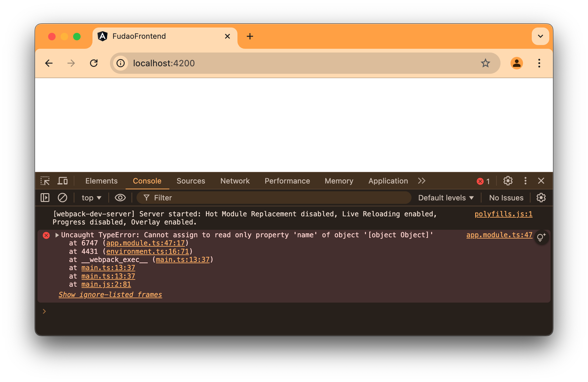Viewport: 588px width, 382px height.
Task: Open the top frame context dropdown
Action: (x=91, y=198)
